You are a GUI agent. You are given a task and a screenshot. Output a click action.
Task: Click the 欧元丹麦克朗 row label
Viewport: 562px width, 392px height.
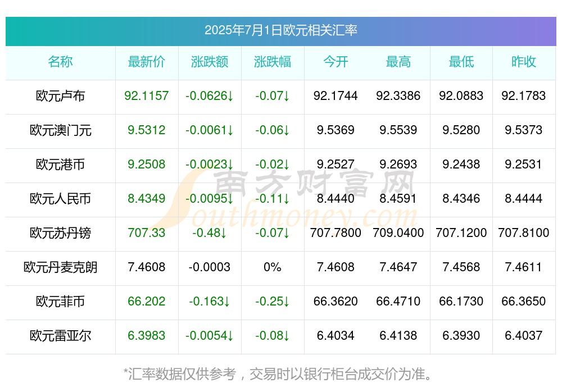[x=60, y=267]
